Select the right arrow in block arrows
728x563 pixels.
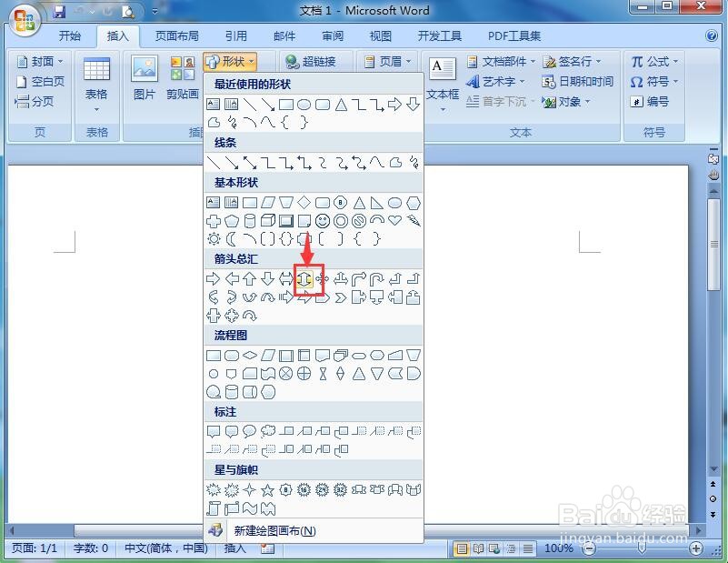tap(213, 278)
